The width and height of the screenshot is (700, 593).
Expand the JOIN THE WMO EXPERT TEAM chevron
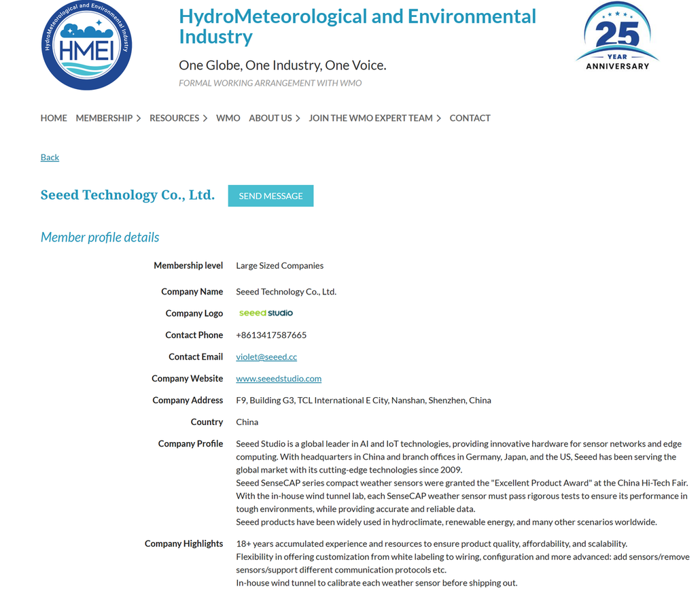[x=438, y=118]
